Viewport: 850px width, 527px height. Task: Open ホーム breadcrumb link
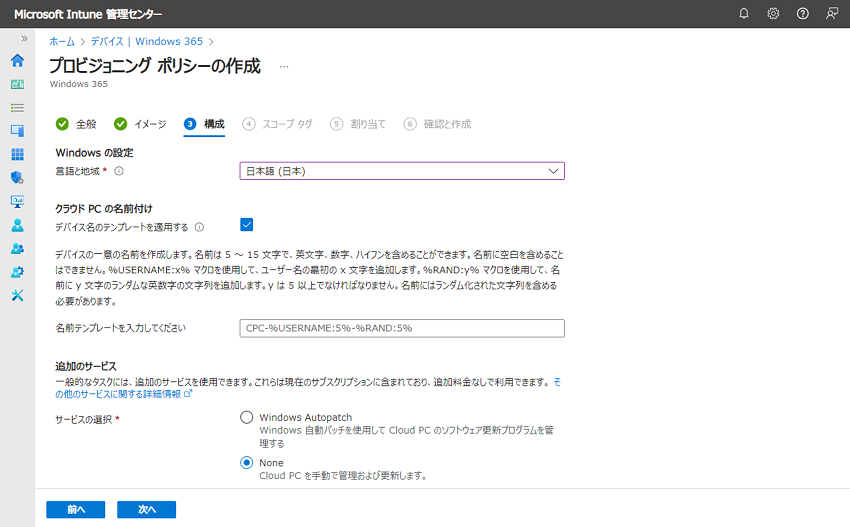coord(62,42)
